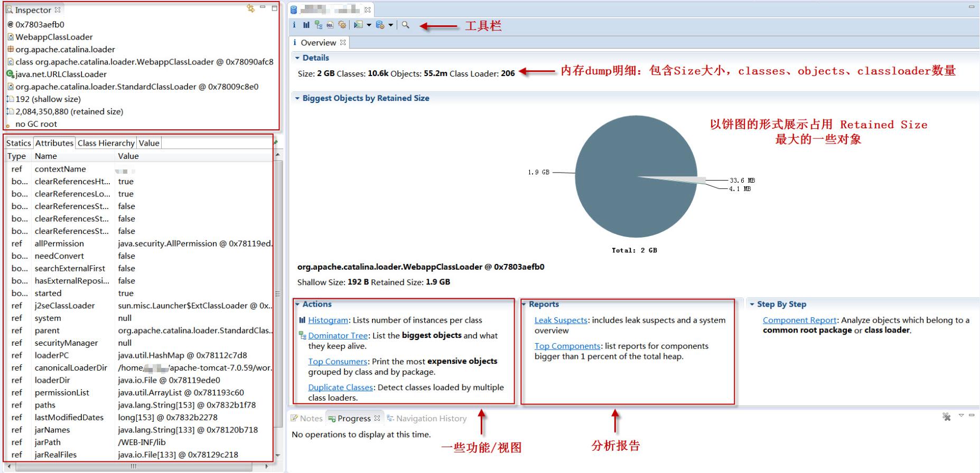Open the Leak Suspects report link
The image size is (980, 473).
[561, 320]
